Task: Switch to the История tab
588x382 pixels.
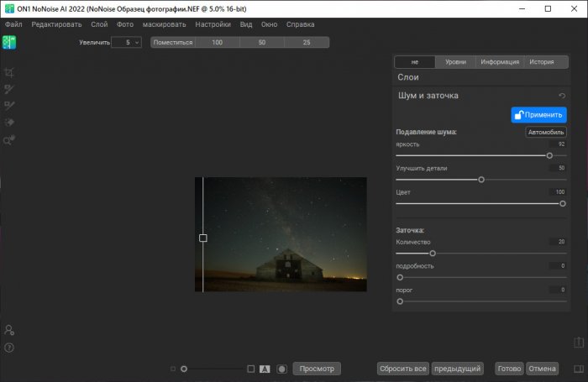Action: pyautogui.click(x=541, y=62)
